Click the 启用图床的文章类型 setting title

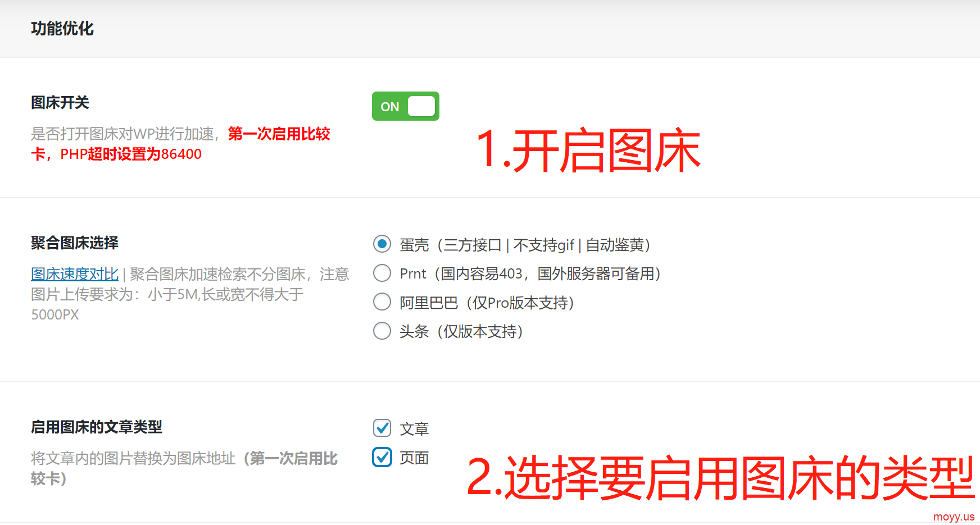pos(96,427)
